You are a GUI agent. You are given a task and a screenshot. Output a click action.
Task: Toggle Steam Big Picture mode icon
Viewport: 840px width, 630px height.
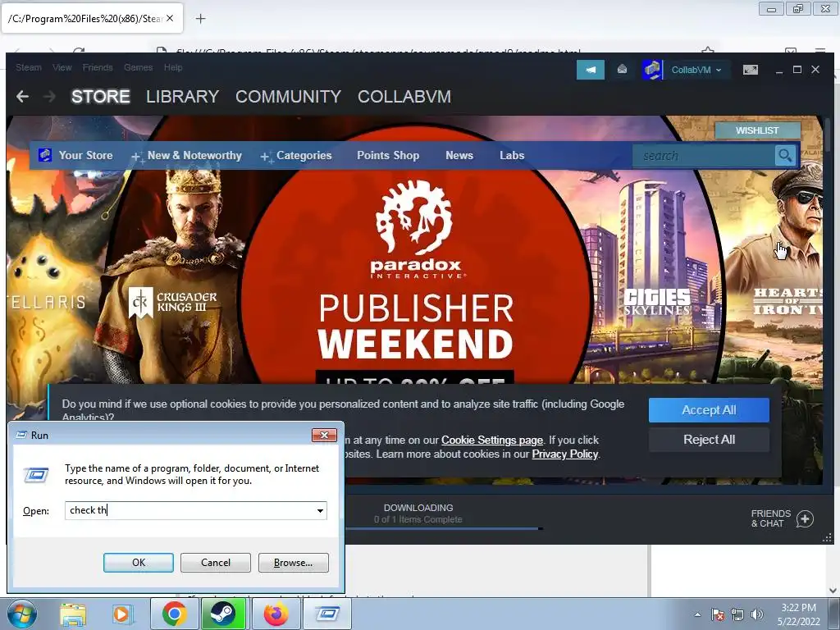750,70
